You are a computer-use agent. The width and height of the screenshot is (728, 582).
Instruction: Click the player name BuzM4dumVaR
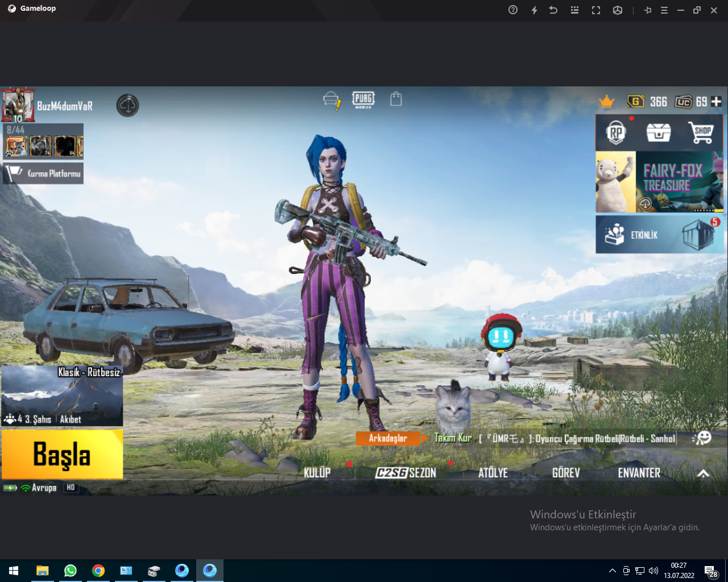(65, 106)
